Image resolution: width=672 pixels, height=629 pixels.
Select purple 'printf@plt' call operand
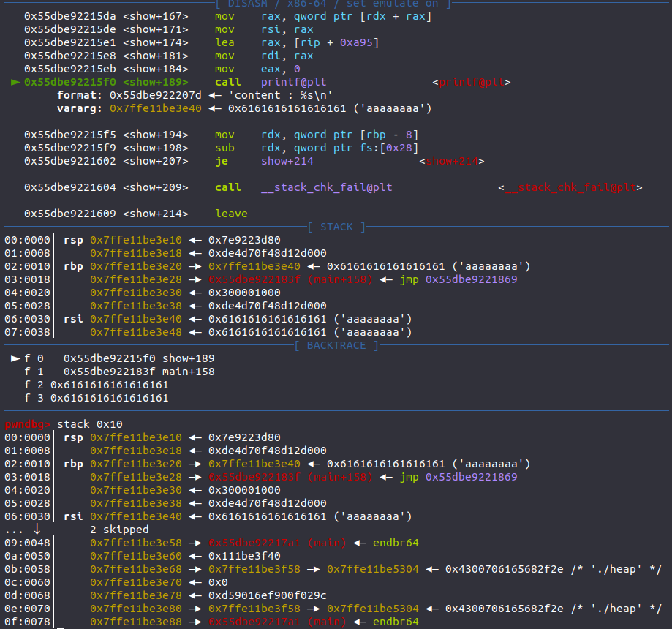point(293,83)
